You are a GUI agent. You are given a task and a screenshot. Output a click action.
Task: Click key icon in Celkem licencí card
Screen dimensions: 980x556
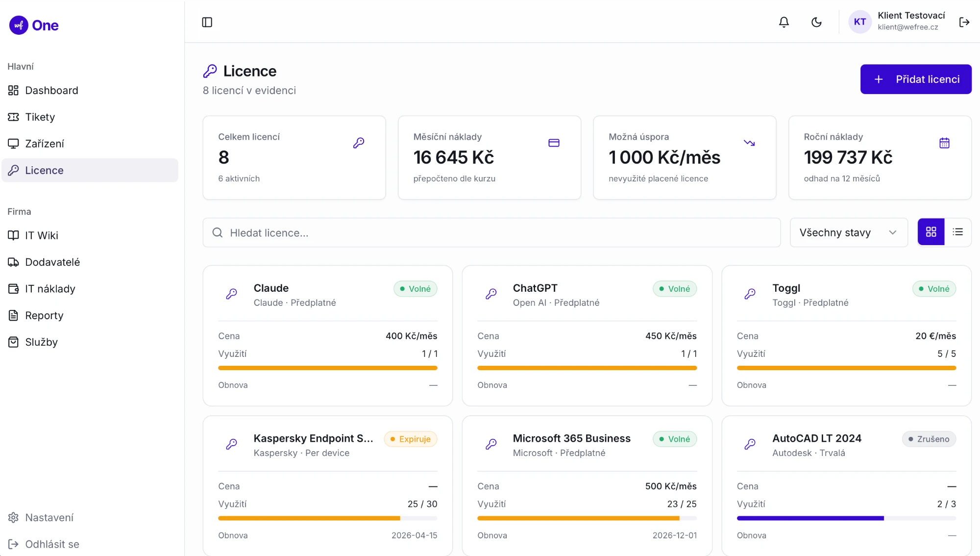pyautogui.click(x=359, y=143)
